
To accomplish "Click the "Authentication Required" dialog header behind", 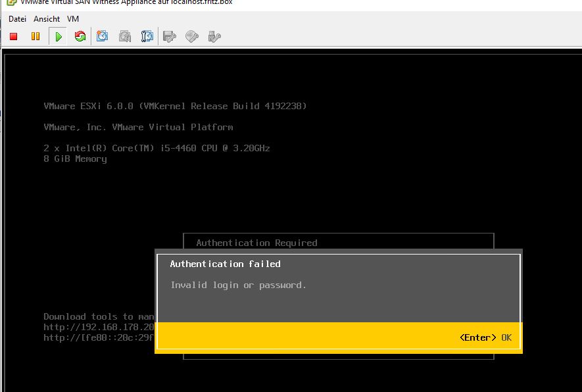I will [256, 243].
